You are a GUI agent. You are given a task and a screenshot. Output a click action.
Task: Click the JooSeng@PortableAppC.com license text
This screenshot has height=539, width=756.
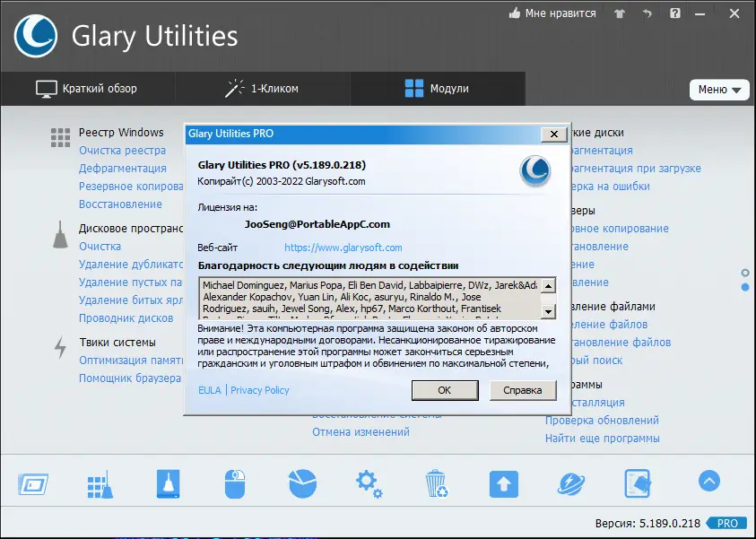click(x=317, y=224)
